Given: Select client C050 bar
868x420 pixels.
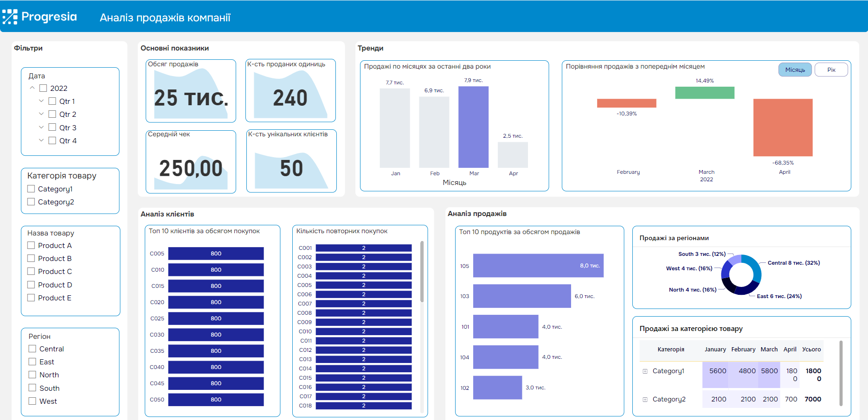Looking at the screenshot, I should click(216, 400).
